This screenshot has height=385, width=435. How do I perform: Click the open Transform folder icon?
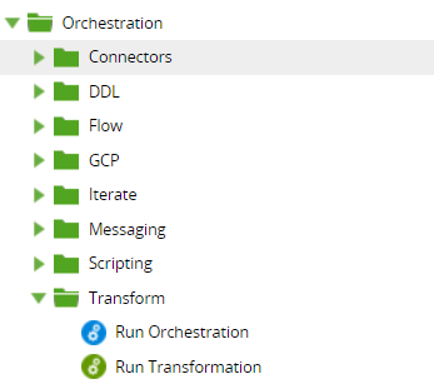coord(66,298)
